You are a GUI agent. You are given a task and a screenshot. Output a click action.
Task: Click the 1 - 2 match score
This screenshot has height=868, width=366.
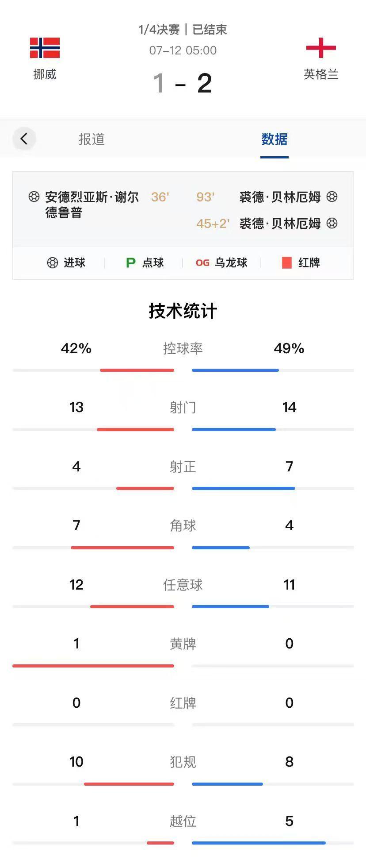click(x=183, y=83)
